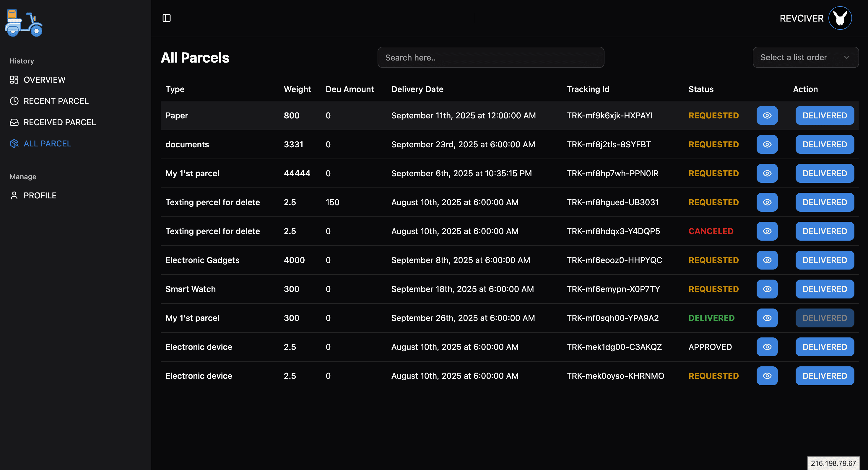
Task: Click the Profile person icon
Action: coord(14,196)
